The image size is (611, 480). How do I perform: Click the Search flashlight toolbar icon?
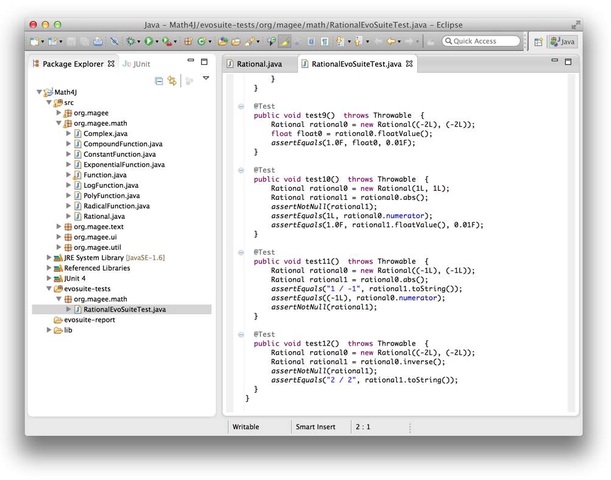click(x=249, y=41)
